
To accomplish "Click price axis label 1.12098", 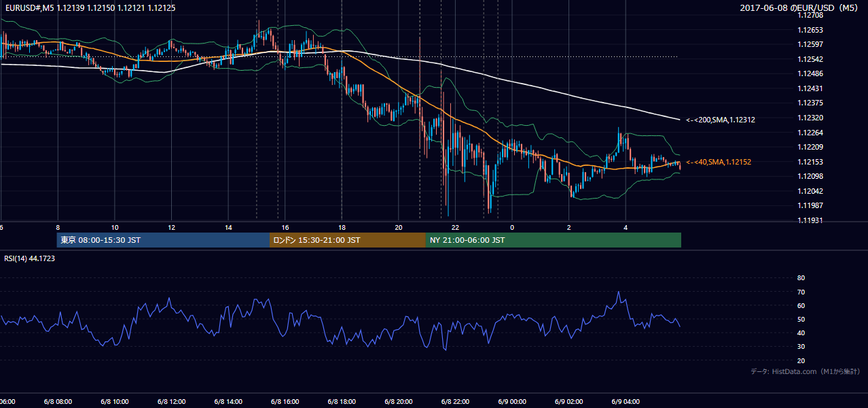I will [x=810, y=176].
